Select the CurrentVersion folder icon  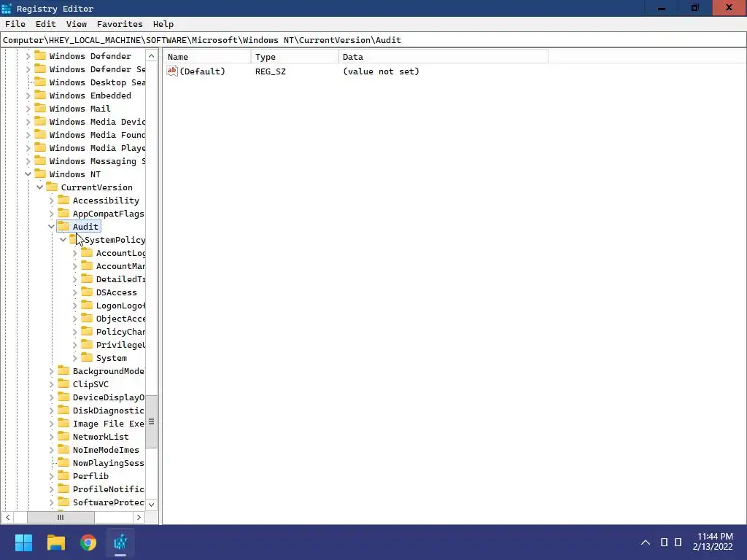(52, 187)
